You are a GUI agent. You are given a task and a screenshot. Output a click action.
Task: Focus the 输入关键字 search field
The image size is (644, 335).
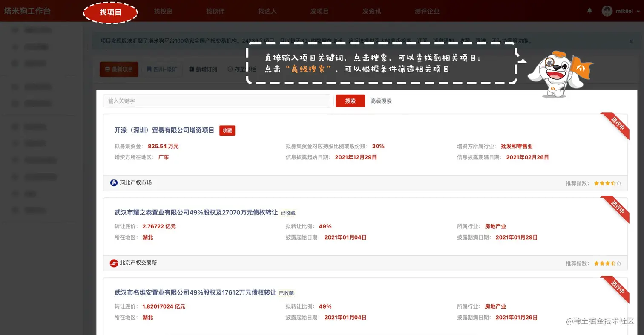[216, 101]
